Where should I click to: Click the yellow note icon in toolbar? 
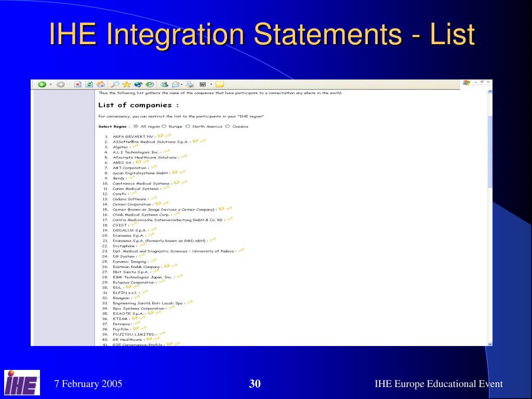pos(220,85)
